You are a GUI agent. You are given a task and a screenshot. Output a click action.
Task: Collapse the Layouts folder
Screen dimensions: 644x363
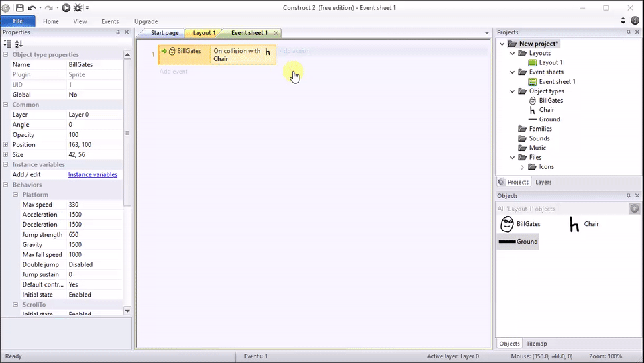(x=512, y=54)
